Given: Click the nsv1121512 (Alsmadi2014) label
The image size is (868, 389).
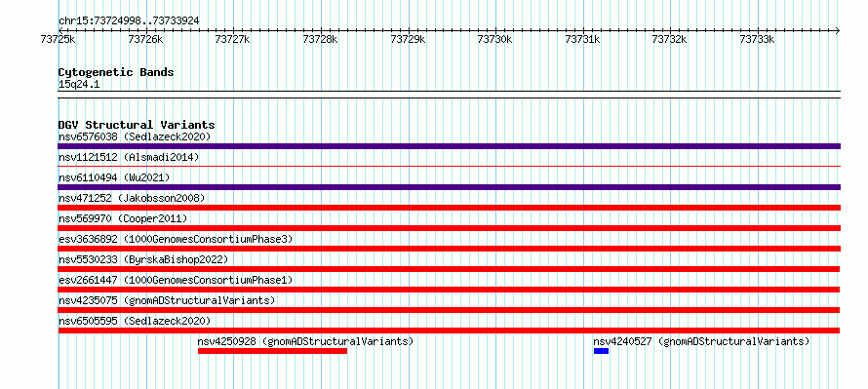Looking at the screenshot, I should [x=129, y=157].
